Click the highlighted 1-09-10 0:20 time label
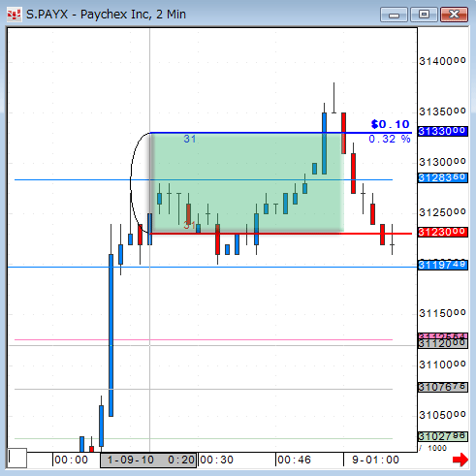This screenshot has width=476, height=476. 148,460
